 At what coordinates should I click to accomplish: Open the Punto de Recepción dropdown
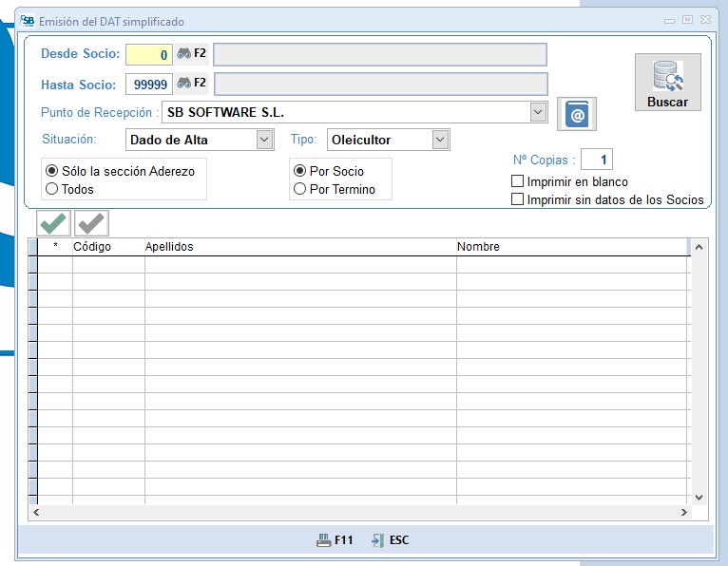539,112
